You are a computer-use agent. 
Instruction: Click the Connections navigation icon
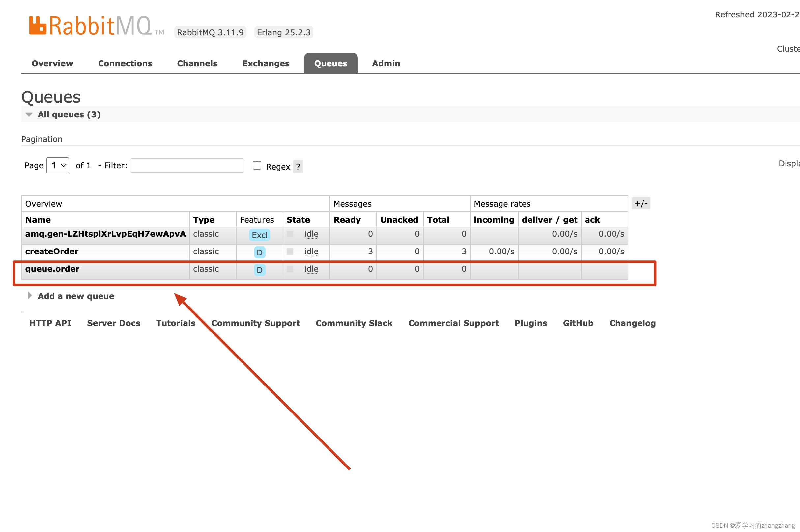pos(126,63)
